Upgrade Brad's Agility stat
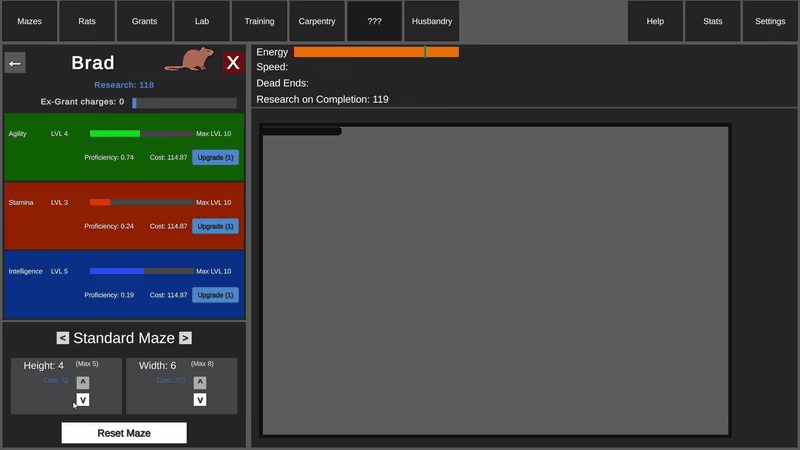The height and width of the screenshot is (450, 800). pyautogui.click(x=215, y=158)
